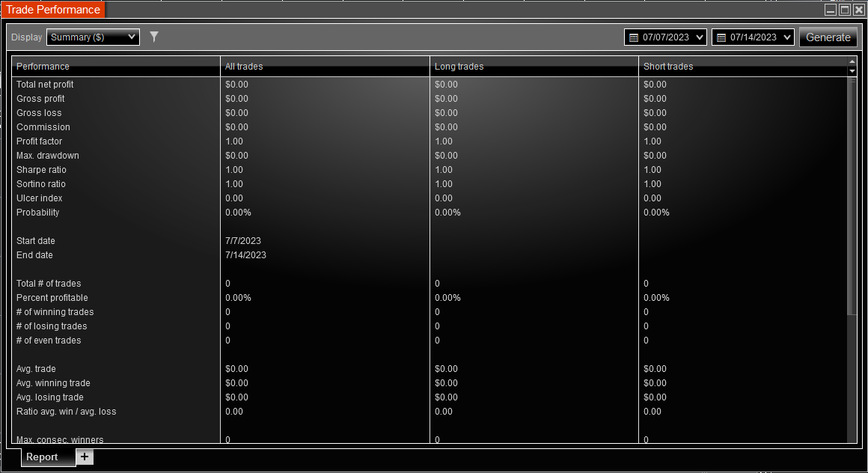Click the Display label
The image size is (868, 473).
27,37
